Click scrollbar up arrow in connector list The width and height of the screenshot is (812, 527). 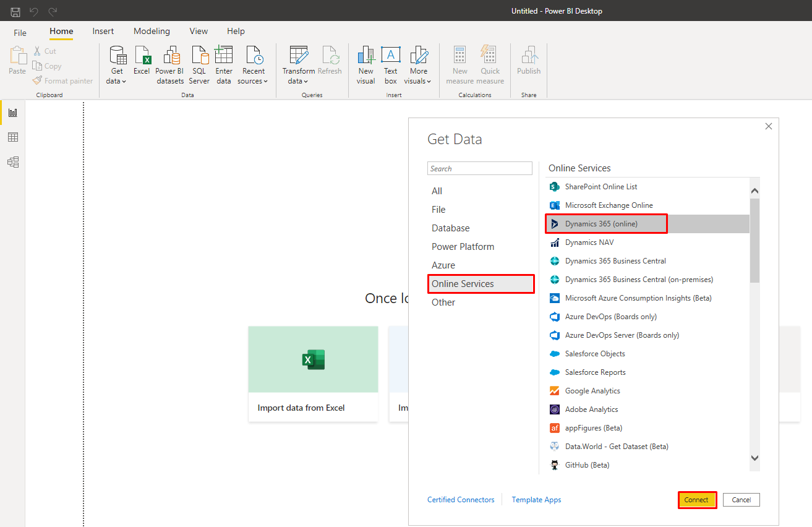click(x=754, y=191)
